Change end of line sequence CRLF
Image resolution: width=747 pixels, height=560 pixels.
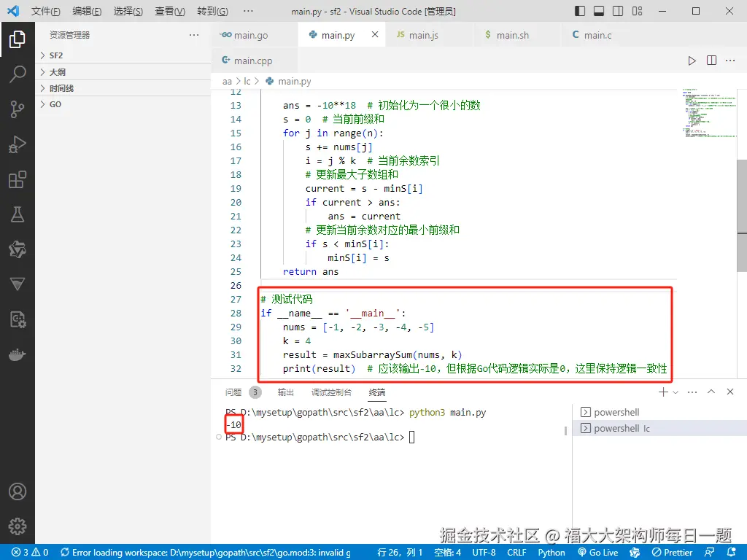[x=516, y=553]
